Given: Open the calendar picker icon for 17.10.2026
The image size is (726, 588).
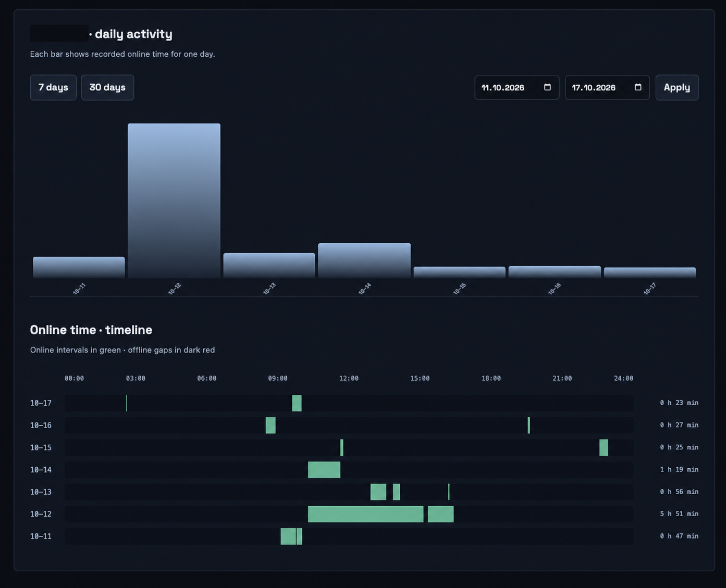Looking at the screenshot, I should [x=638, y=87].
